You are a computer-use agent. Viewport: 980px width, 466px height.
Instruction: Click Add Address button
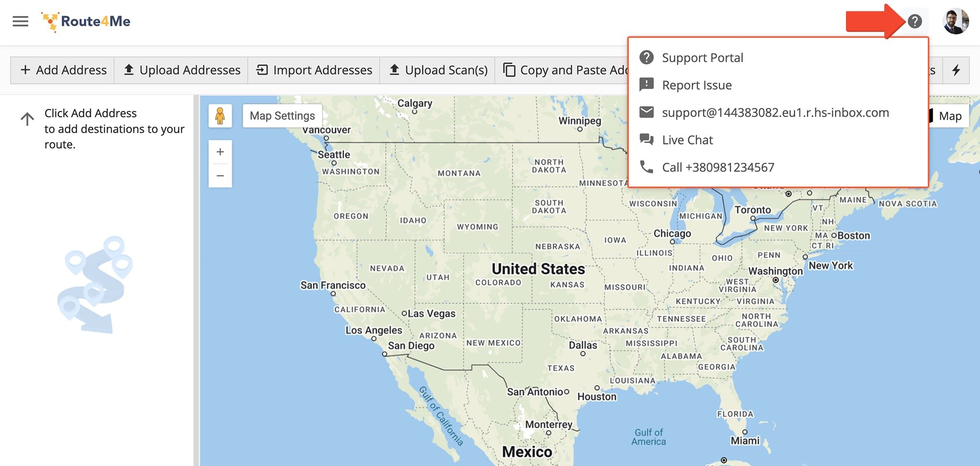(x=63, y=70)
